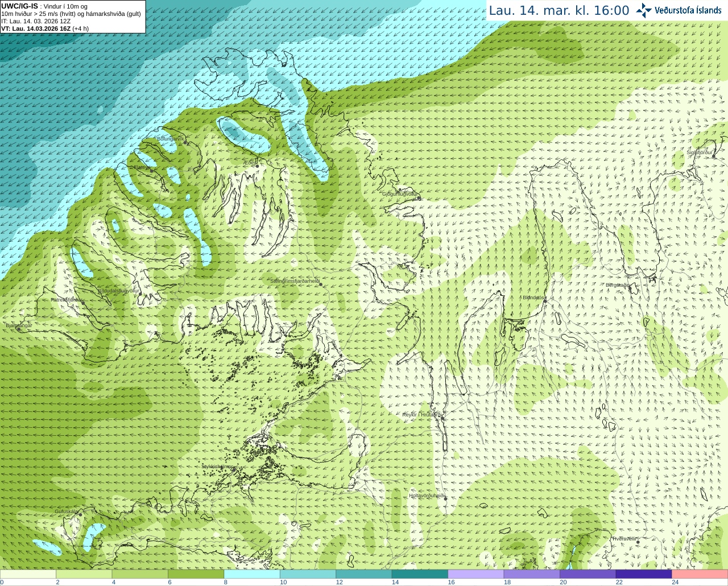Click the legend value '24'
Screen dimensions: 728x586
click(x=675, y=582)
